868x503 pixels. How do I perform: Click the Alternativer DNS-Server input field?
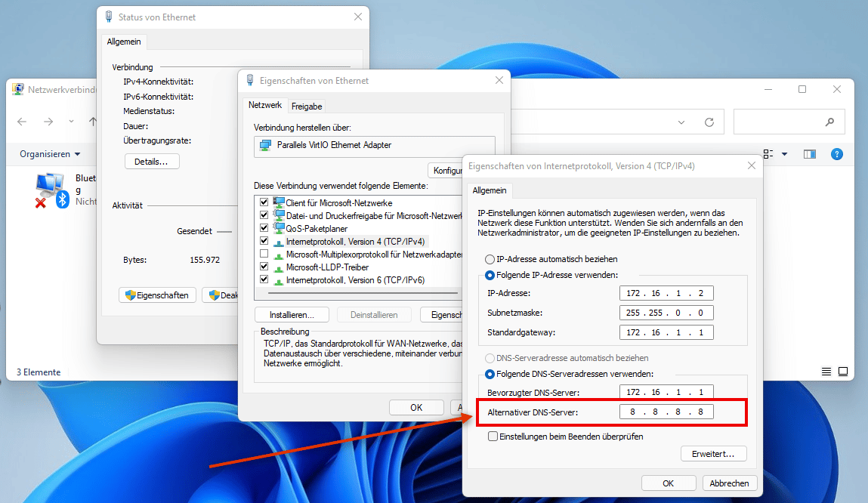click(x=666, y=412)
